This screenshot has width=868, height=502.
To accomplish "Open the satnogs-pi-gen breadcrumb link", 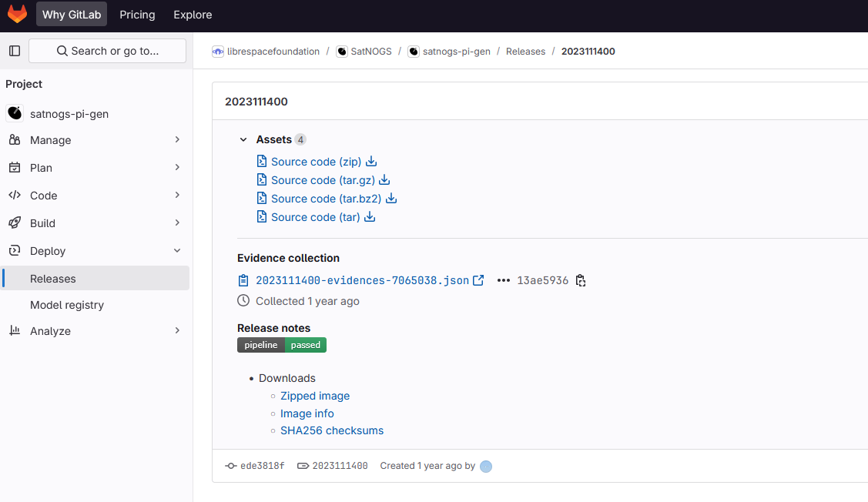I will coord(457,52).
